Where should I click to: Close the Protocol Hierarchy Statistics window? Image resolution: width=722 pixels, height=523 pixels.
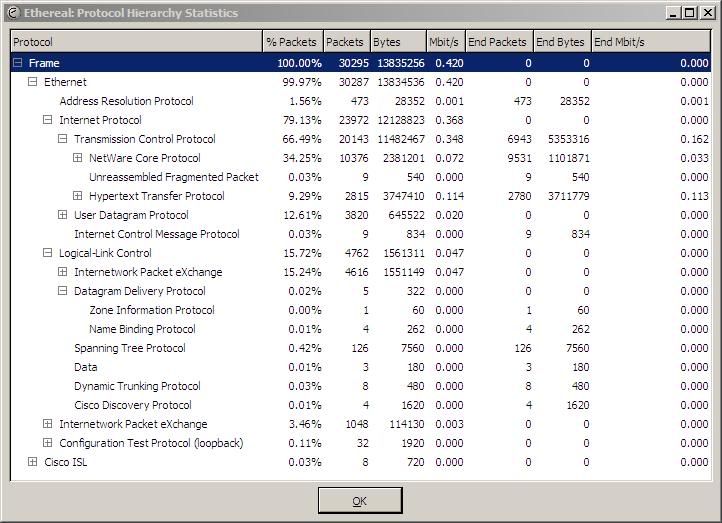coord(707,13)
